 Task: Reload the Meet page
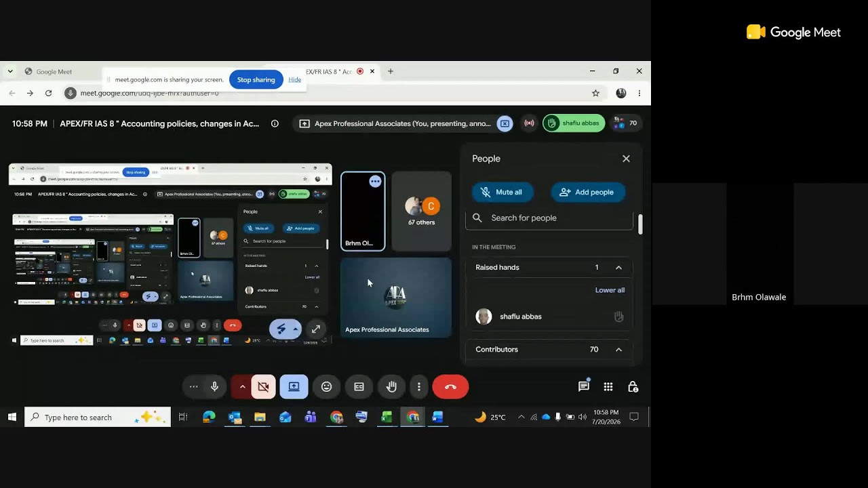pos(48,93)
